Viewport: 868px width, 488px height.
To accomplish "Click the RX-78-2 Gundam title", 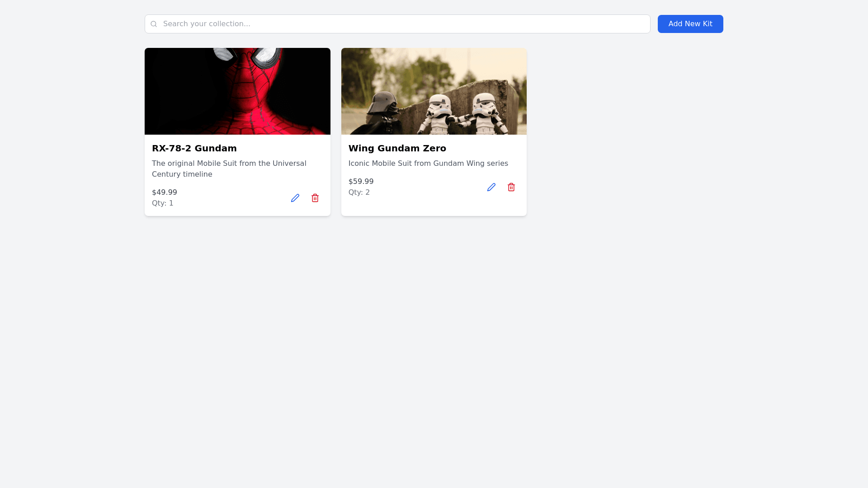I will click(194, 148).
